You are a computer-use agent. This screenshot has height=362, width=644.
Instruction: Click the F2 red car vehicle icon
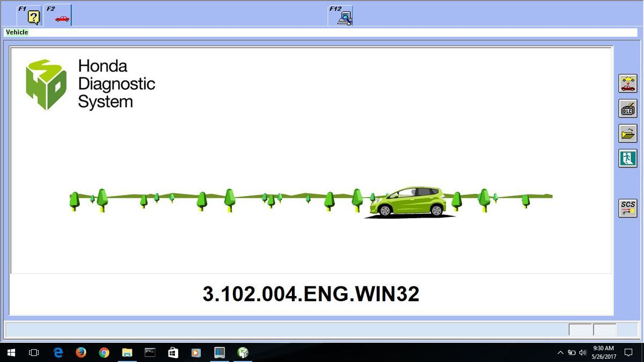pyautogui.click(x=58, y=16)
